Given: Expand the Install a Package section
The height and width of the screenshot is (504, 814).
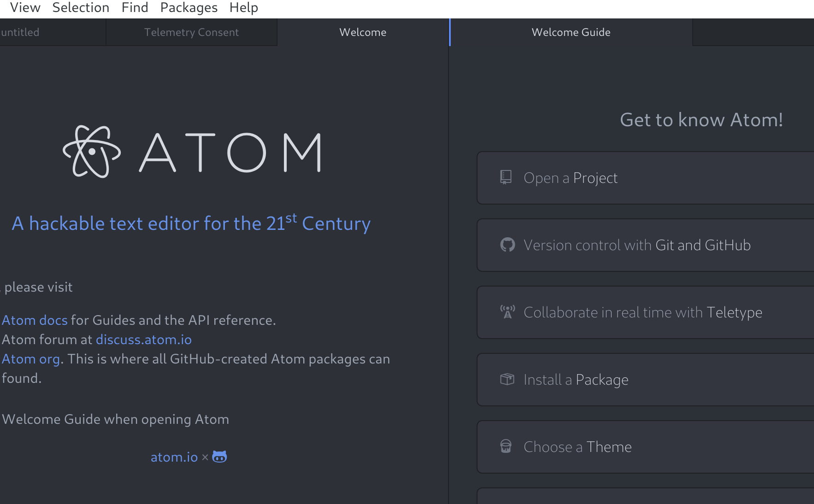Looking at the screenshot, I should click(x=645, y=380).
